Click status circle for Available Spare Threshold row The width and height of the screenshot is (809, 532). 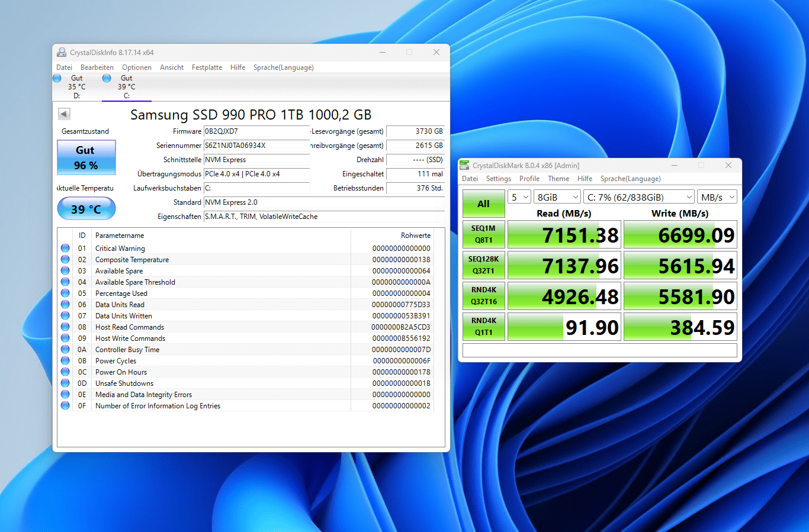pyautogui.click(x=65, y=282)
